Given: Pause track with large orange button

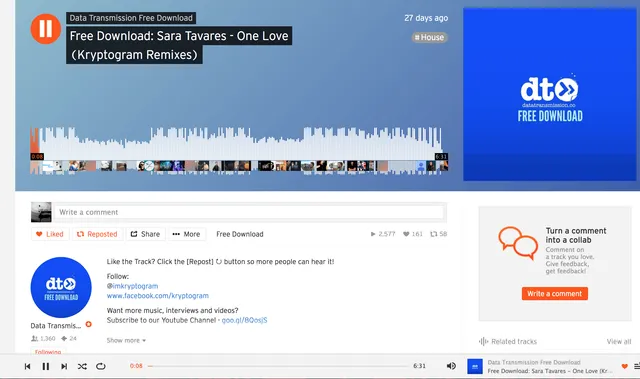Looking at the screenshot, I should (46, 29).
